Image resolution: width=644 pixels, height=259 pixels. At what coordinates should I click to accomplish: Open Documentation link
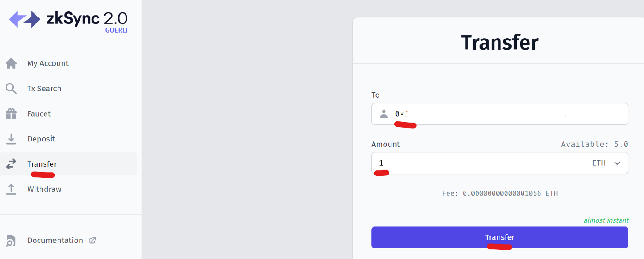click(55, 240)
